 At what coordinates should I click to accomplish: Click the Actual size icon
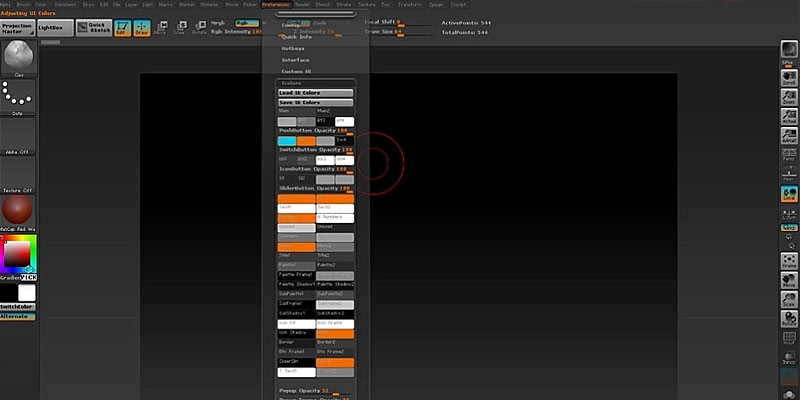(789, 117)
